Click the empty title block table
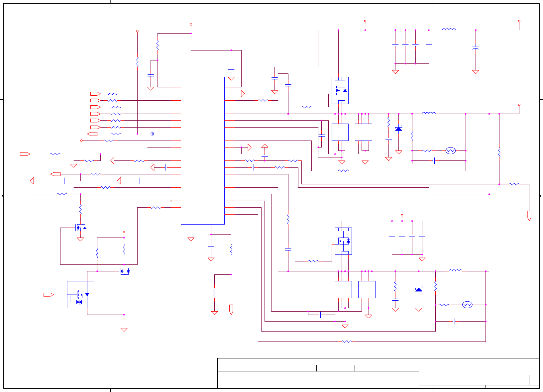This screenshot has height=392, width=543. pyautogui.click(x=379, y=373)
